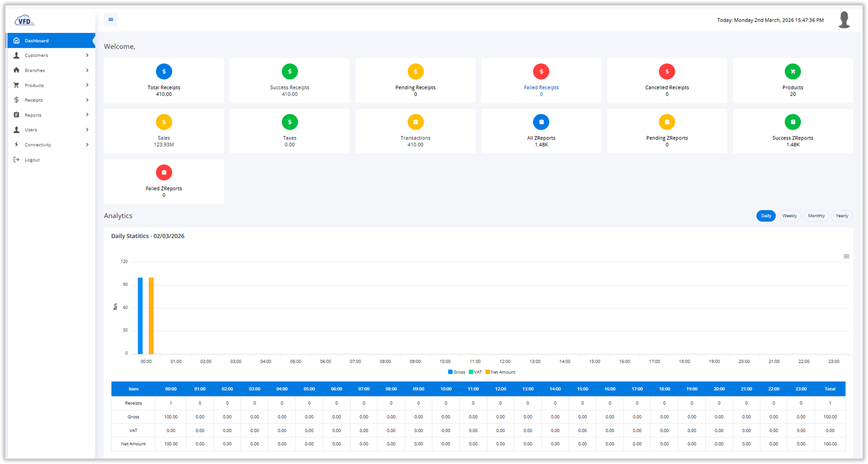This screenshot has width=868, height=464.
Task: Click the Connectivity lightning bolt icon
Action: (x=16, y=144)
